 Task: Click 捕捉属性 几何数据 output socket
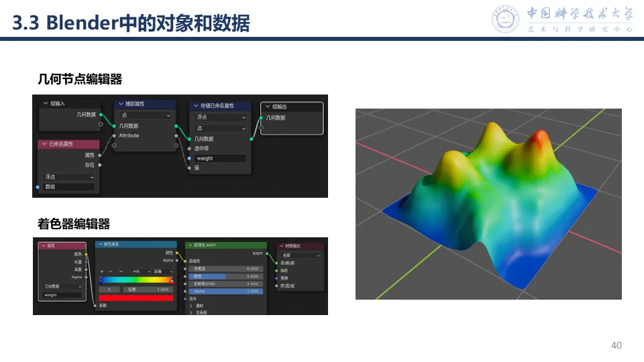(x=176, y=126)
